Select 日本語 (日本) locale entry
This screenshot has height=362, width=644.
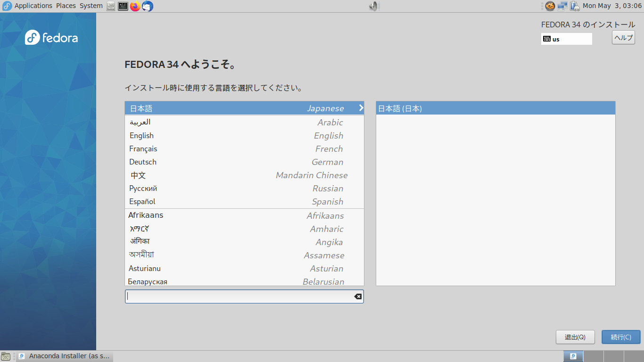495,108
